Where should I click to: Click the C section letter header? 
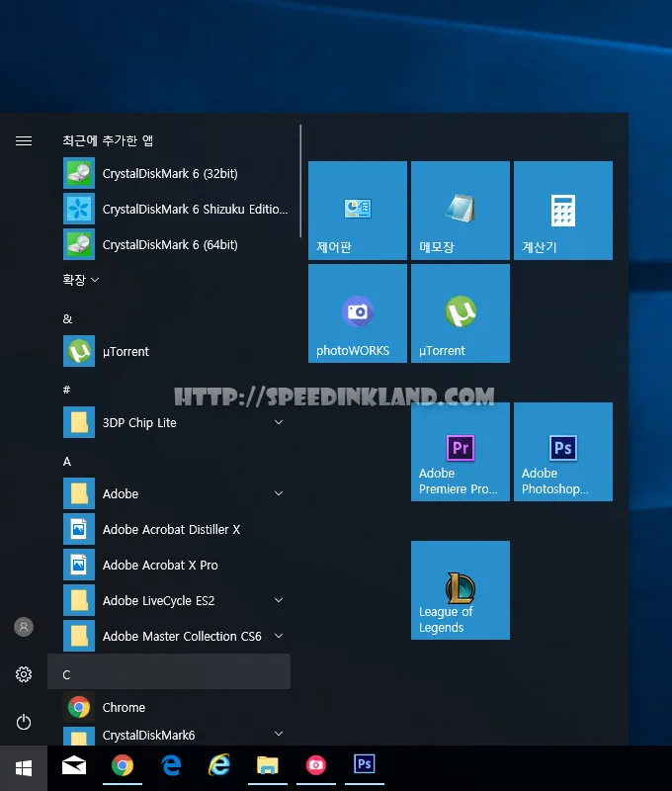(x=169, y=671)
